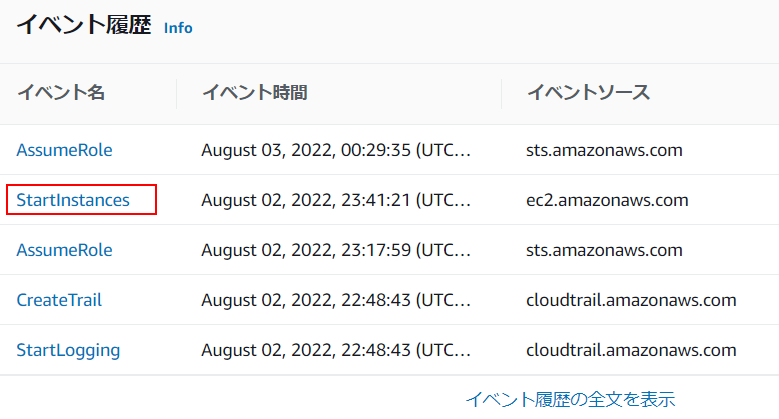Click sts.amazonaws.com in the first row

[604, 150]
